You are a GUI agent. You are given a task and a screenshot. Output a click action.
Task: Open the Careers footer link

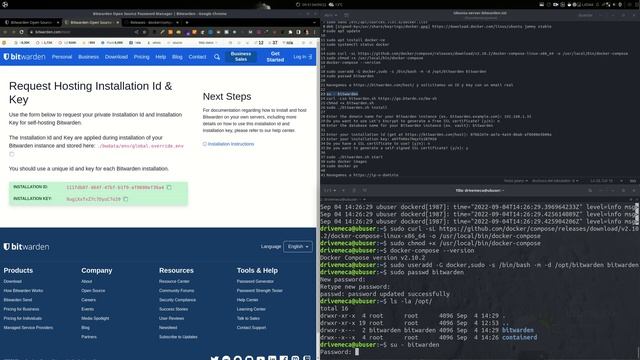coord(88,300)
